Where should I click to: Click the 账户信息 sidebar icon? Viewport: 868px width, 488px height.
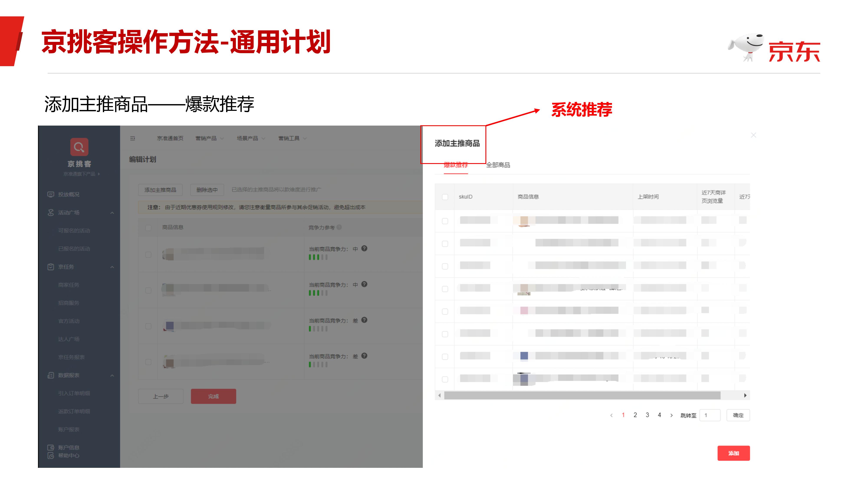pos(51,448)
